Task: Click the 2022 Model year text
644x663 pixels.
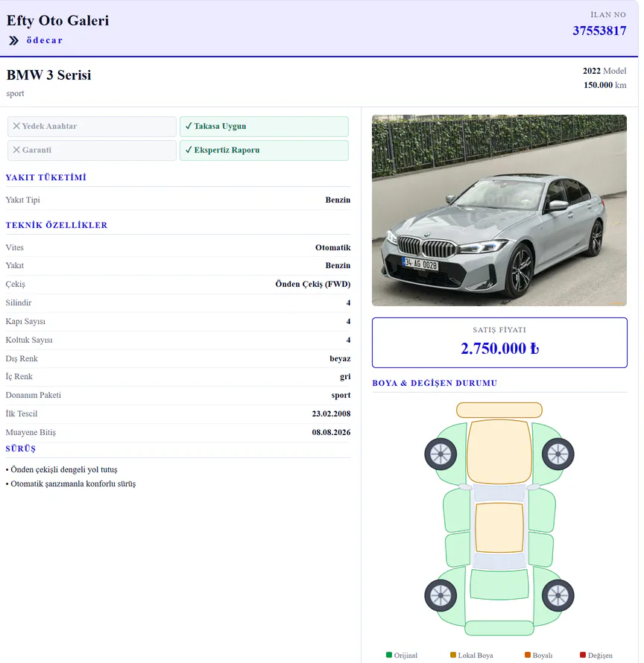Action: pos(604,71)
